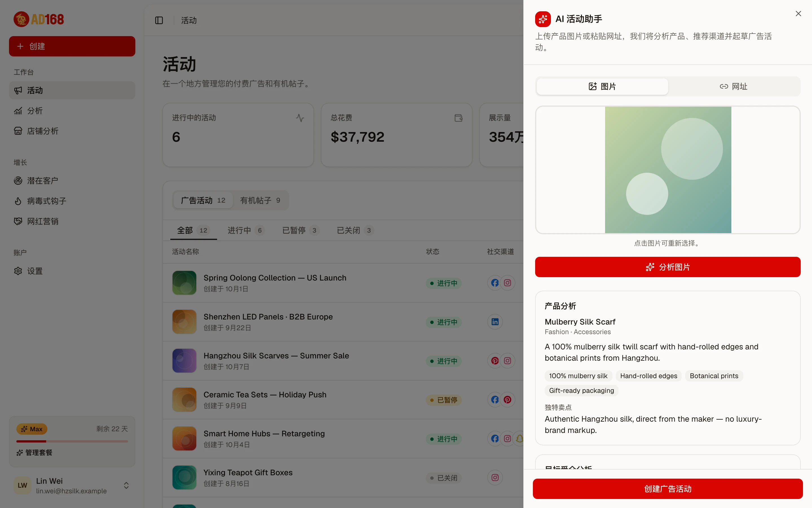Screen dimensions: 812x508
Task: Click Pinterest icon in Ceramic Tea Sets row
Action: [507, 400]
